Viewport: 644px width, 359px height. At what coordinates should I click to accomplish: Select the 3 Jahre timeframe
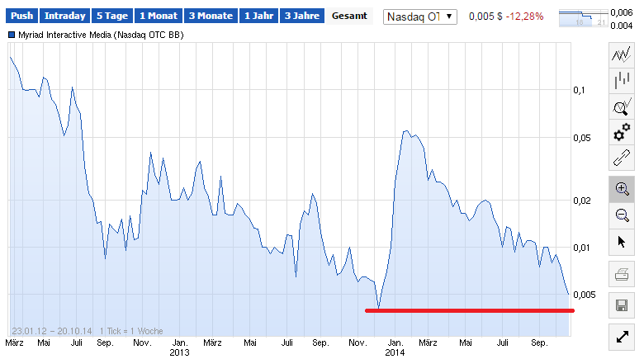tap(302, 16)
